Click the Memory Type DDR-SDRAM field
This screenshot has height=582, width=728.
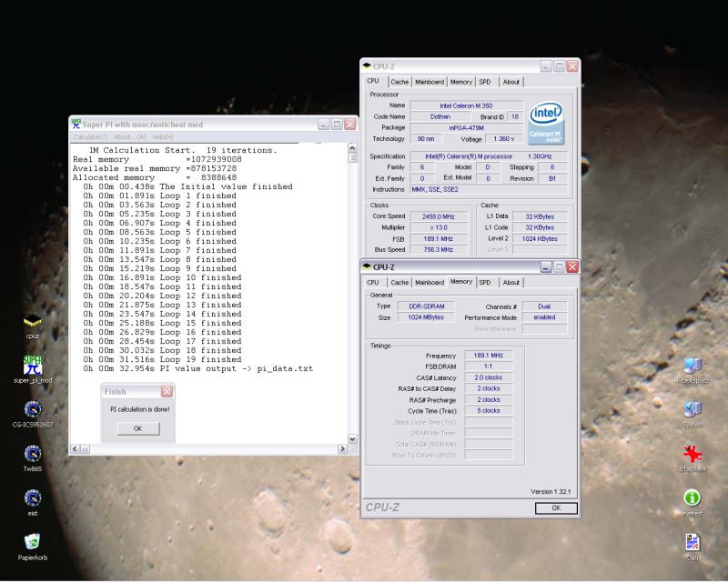(x=426, y=306)
